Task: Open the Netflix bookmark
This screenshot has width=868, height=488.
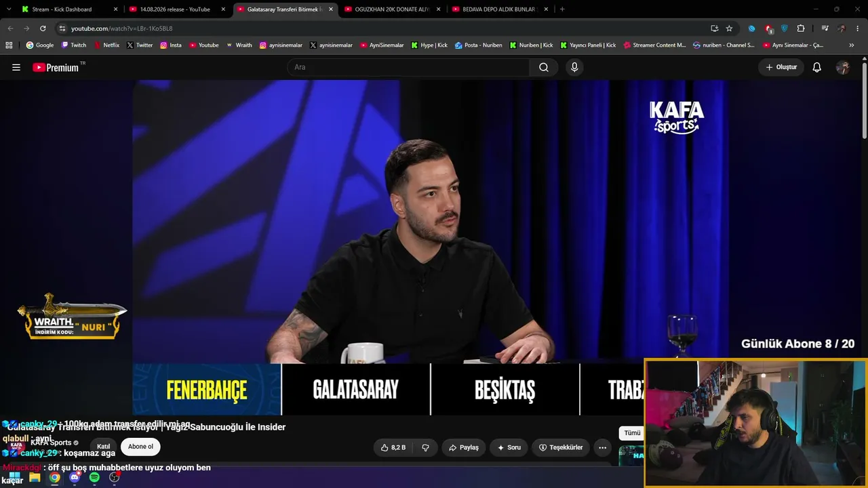Action: 106,45
